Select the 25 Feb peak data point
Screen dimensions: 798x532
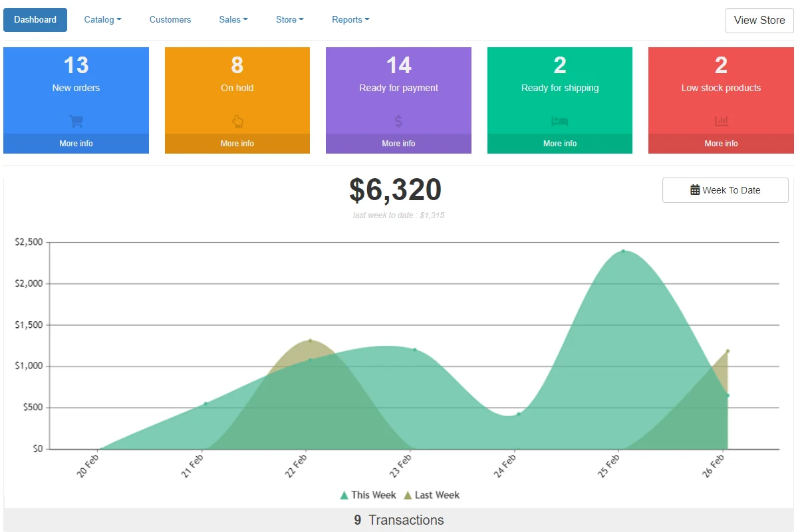pyautogui.click(x=623, y=251)
